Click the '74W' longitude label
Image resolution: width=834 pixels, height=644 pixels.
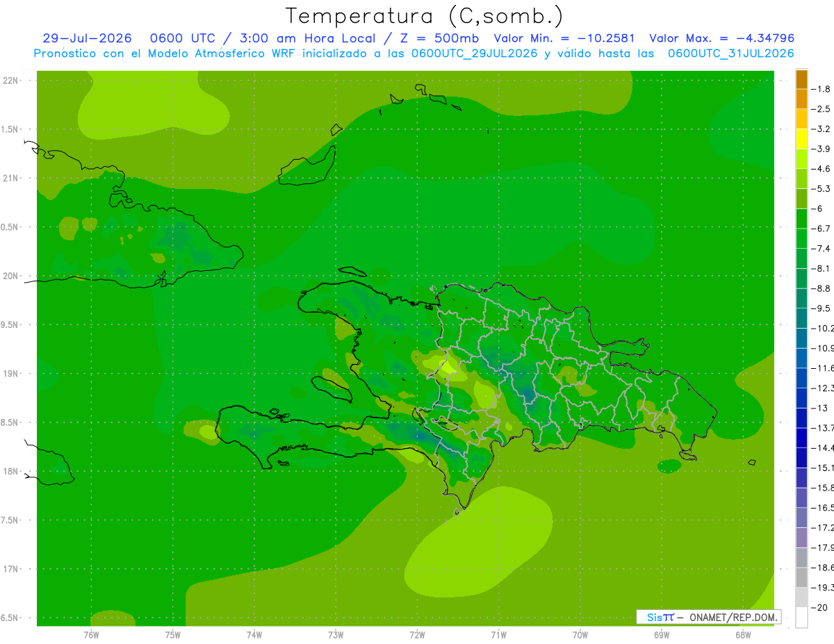coord(254,634)
